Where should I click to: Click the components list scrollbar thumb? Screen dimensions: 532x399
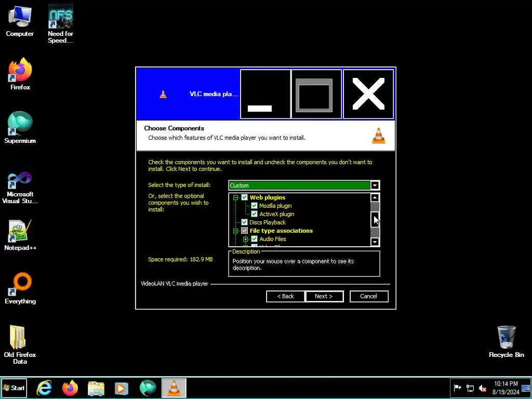(375, 219)
